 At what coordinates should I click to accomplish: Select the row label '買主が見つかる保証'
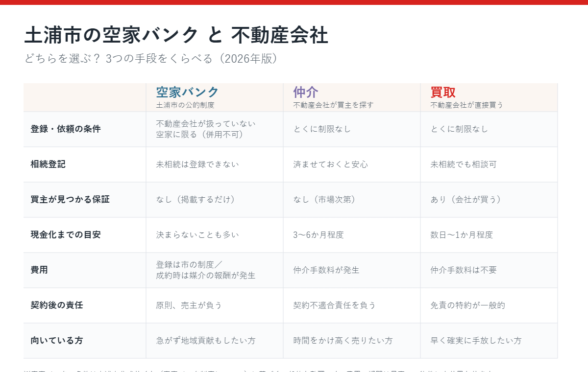click(x=70, y=200)
